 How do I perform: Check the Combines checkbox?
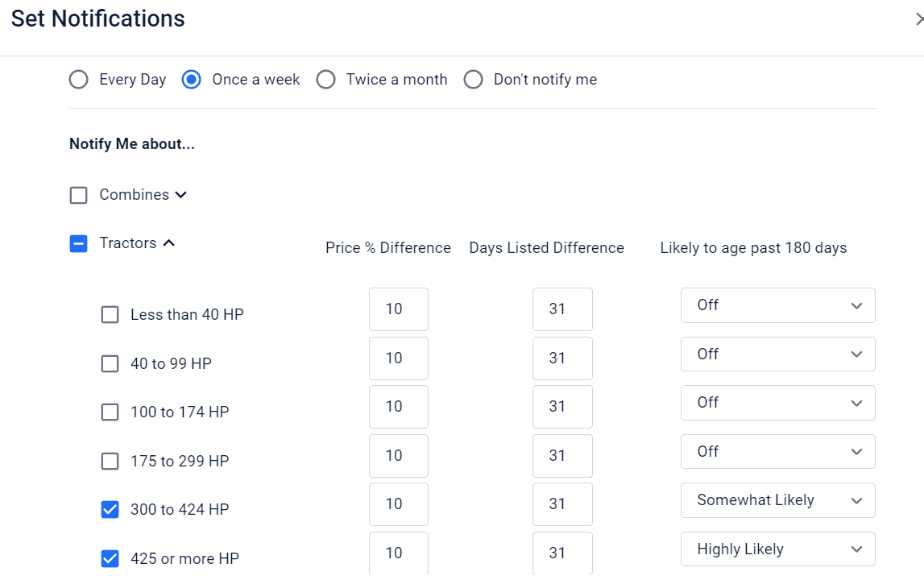point(78,195)
